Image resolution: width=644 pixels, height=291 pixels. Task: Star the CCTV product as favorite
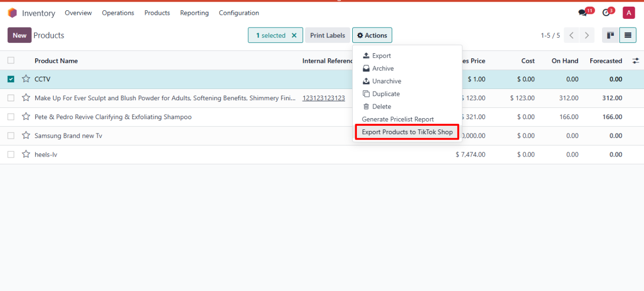tap(26, 79)
